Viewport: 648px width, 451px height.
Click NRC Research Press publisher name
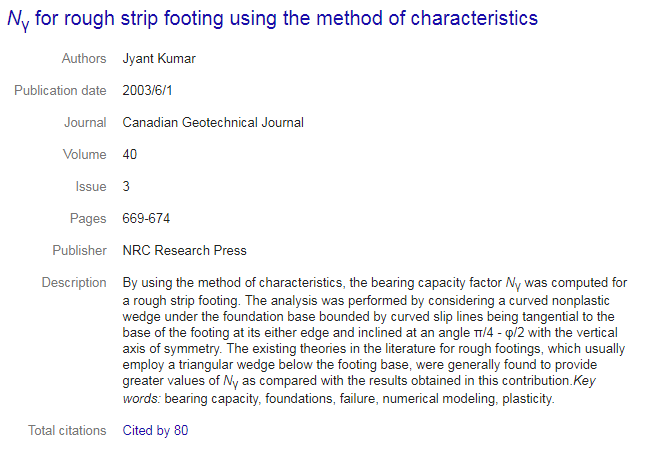point(184,251)
